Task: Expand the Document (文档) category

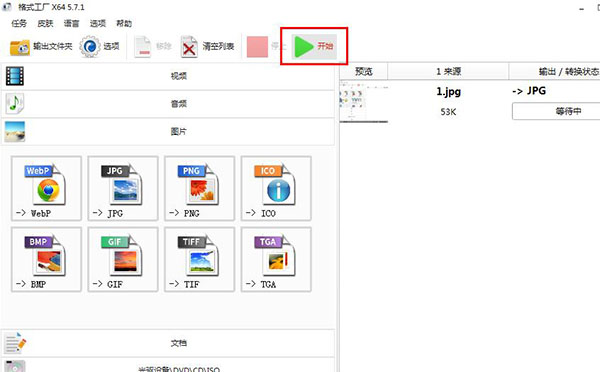Action: tap(168, 343)
